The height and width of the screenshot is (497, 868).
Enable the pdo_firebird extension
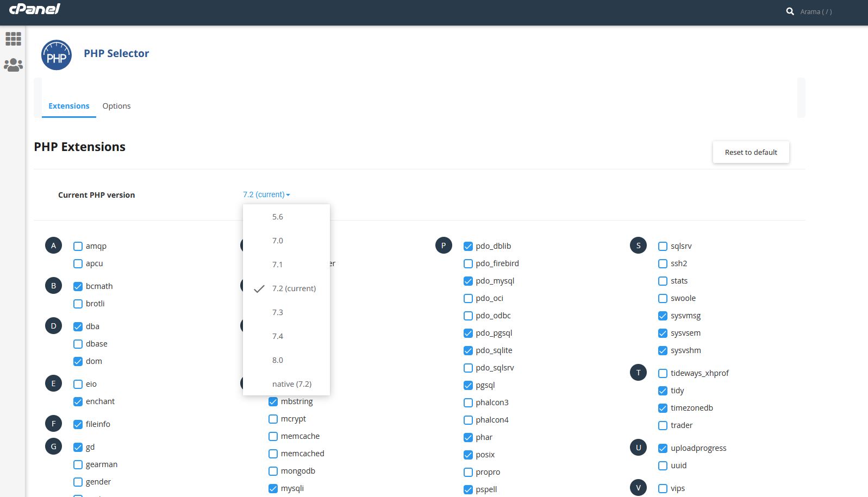[468, 263]
